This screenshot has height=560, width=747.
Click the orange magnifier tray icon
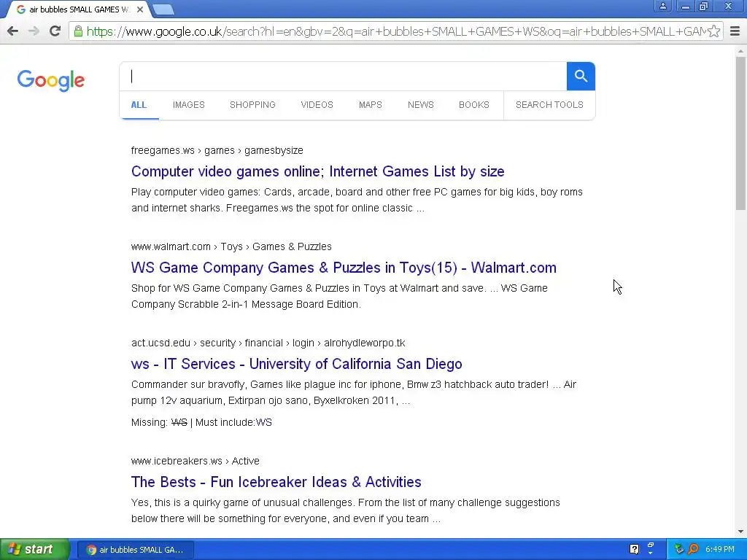click(693, 549)
